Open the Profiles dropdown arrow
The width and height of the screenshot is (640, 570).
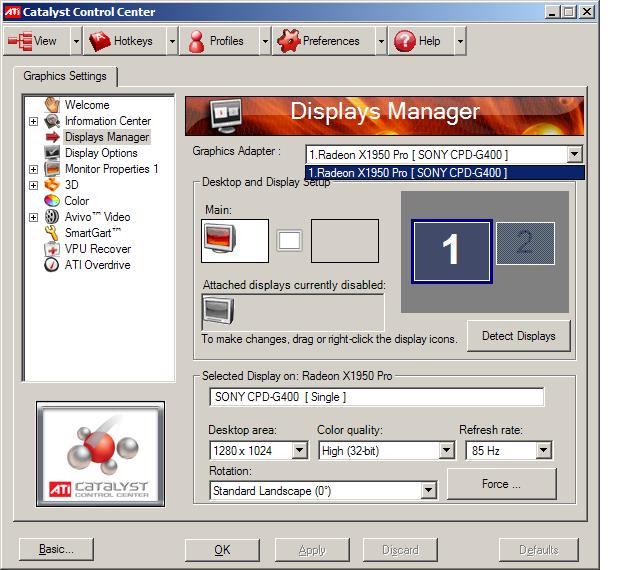tap(265, 41)
